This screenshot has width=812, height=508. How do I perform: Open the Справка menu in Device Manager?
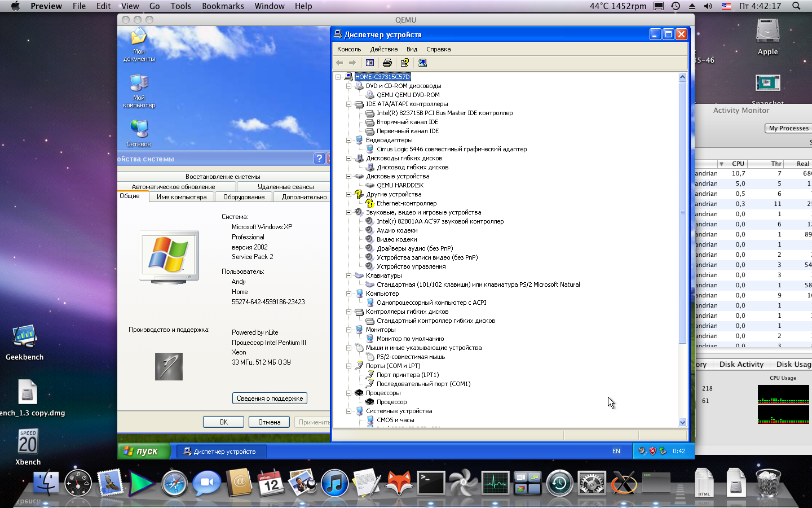439,49
